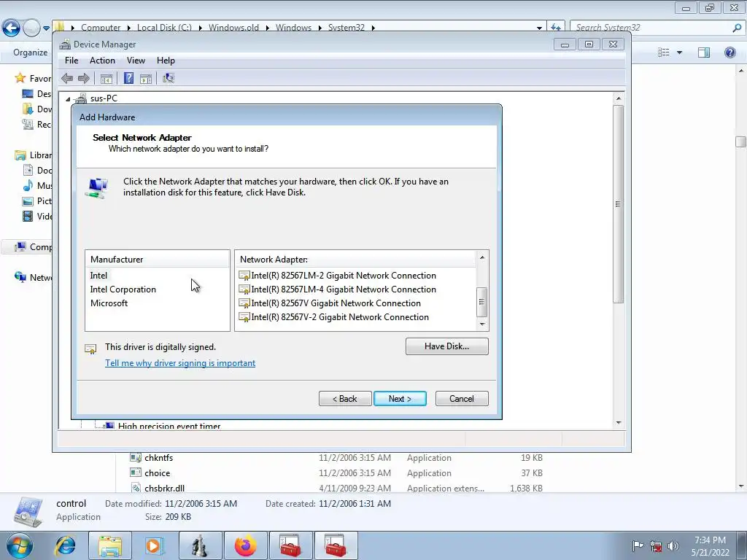Screen dimensions: 747x560
Task: Select Intel Corporation manufacturer
Action: [123, 289]
